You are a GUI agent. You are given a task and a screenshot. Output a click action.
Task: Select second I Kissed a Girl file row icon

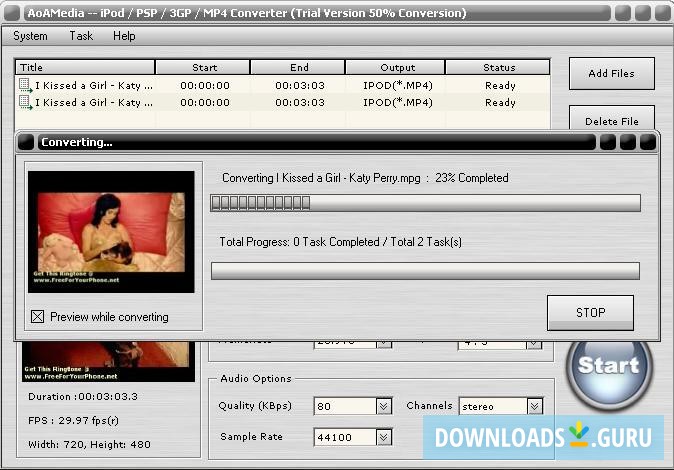coord(26,102)
